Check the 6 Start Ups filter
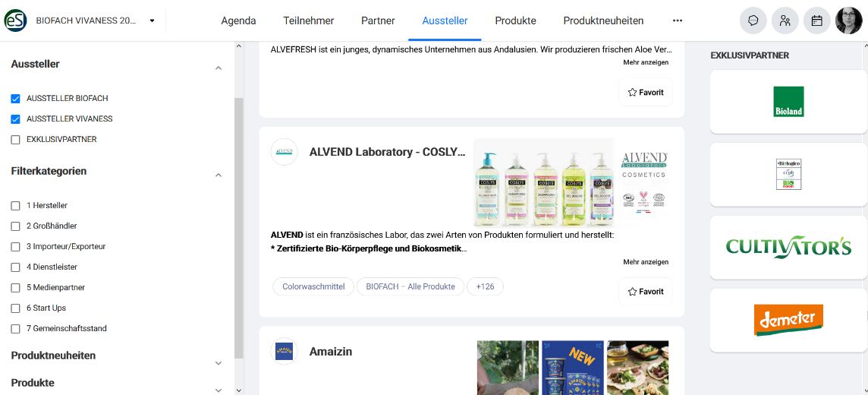This screenshot has width=868, height=395. pos(15,308)
